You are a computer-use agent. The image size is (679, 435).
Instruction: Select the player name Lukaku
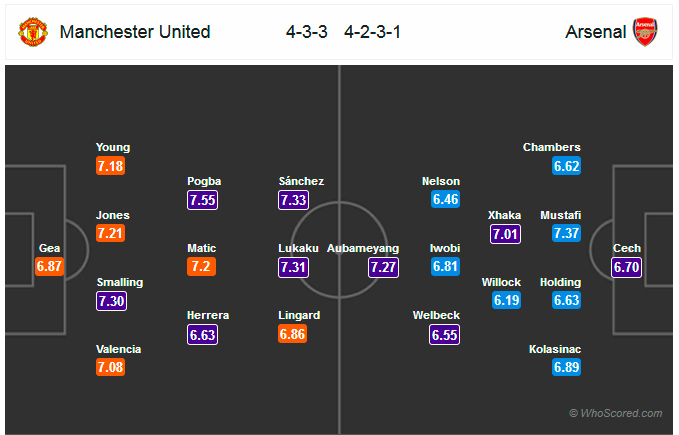[x=298, y=248]
